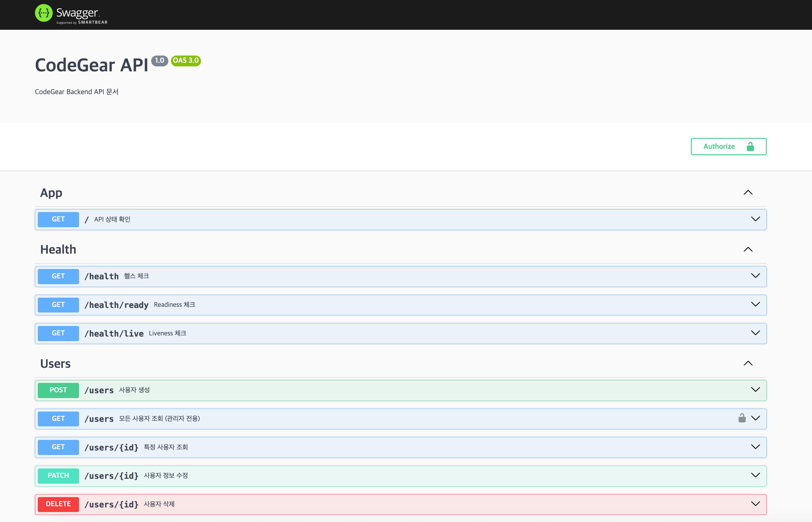Expand the DELETE /users/{id} endpoint arrow
This screenshot has height=522, width=812.
[x=755, y=504]
